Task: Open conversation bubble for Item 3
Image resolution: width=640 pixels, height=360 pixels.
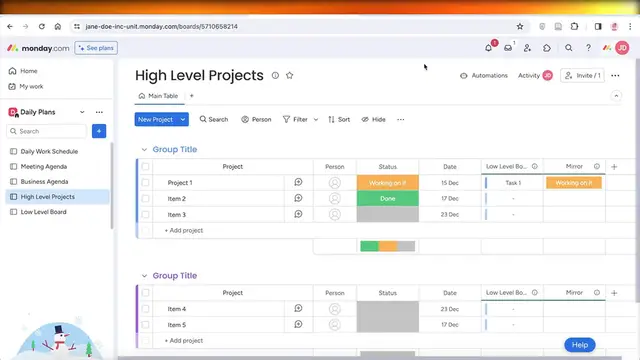Action: (x=298, y=214)
